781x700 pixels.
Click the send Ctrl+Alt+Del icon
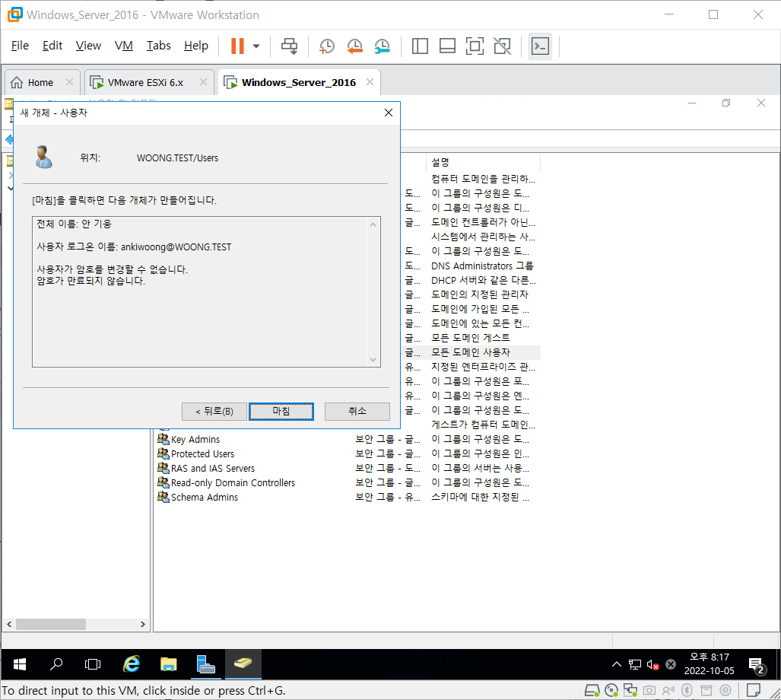click(x=290, y=46)
